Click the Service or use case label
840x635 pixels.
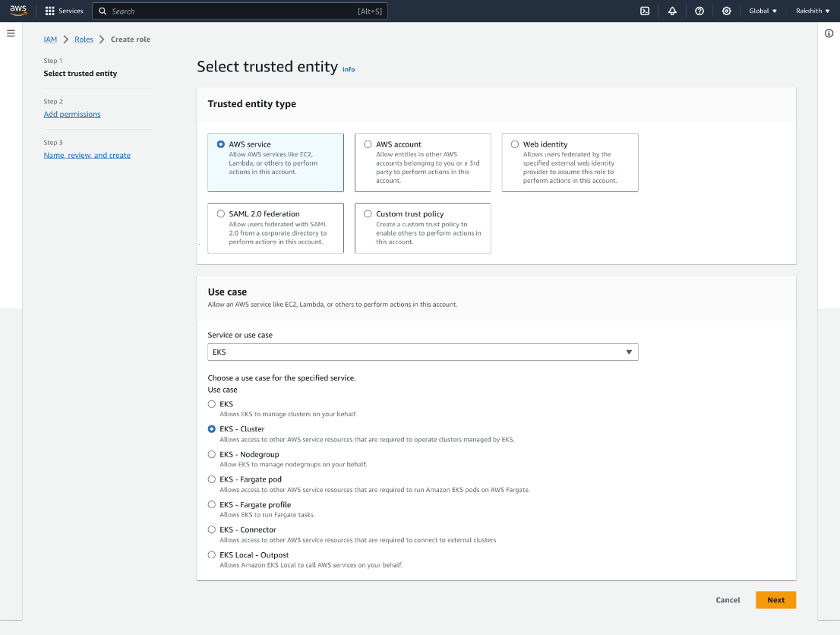[x=240, y=335]
